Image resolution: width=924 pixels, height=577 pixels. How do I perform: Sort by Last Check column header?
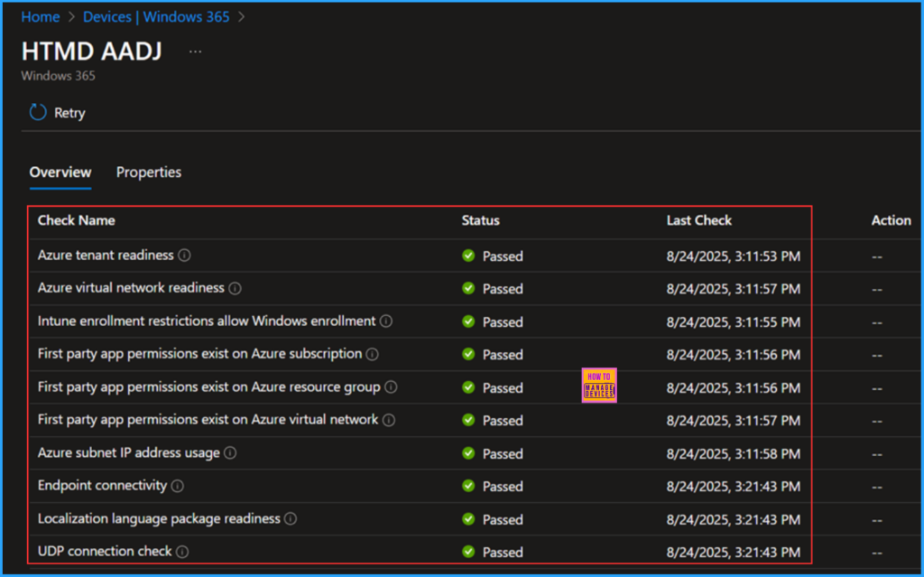click(x=699, y=220)
